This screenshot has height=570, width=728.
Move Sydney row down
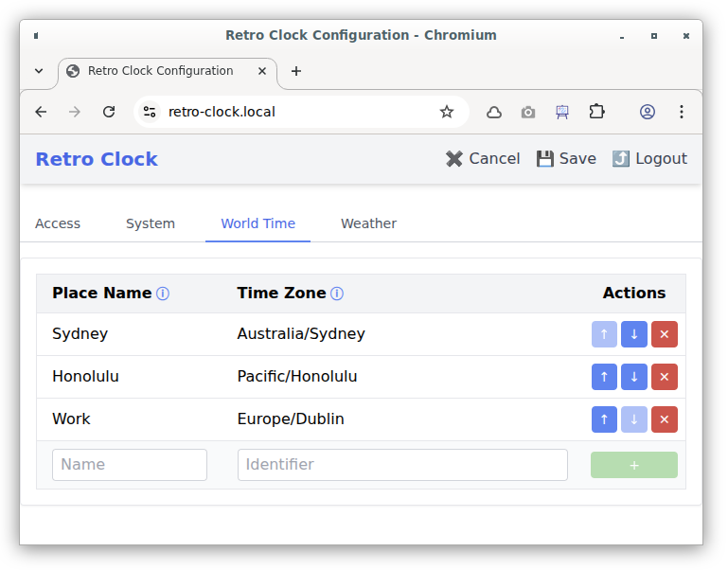click(634, 334)
